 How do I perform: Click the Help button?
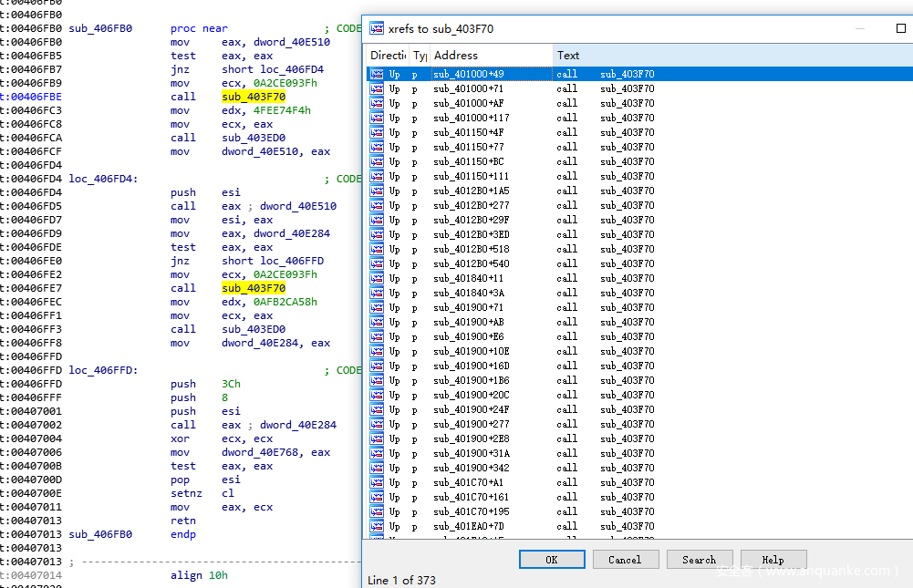click(773, 560)
